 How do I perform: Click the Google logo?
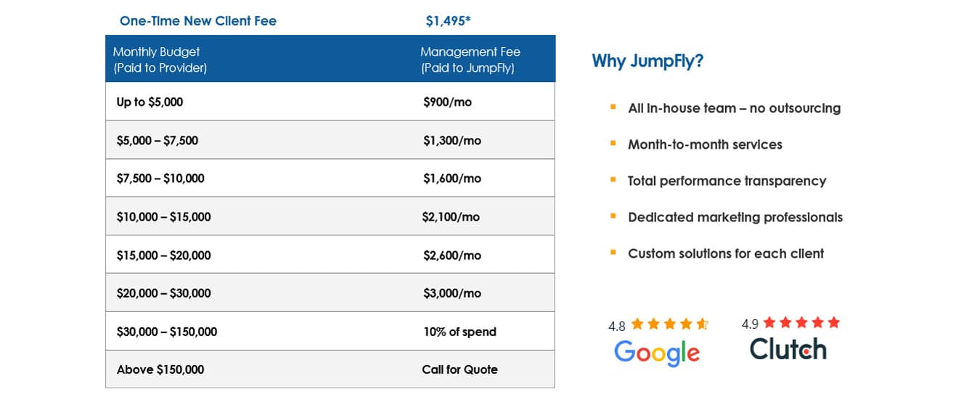click(657, 353)
